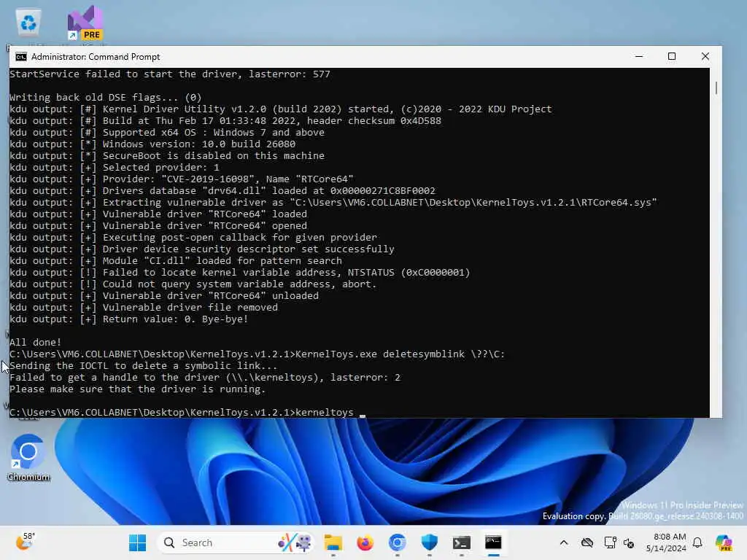Image resolution: width=747 pixels, height=560 pixels.
Task: Click the 'KernelToys.exe deletesymblink' command line
Action: 257,354
